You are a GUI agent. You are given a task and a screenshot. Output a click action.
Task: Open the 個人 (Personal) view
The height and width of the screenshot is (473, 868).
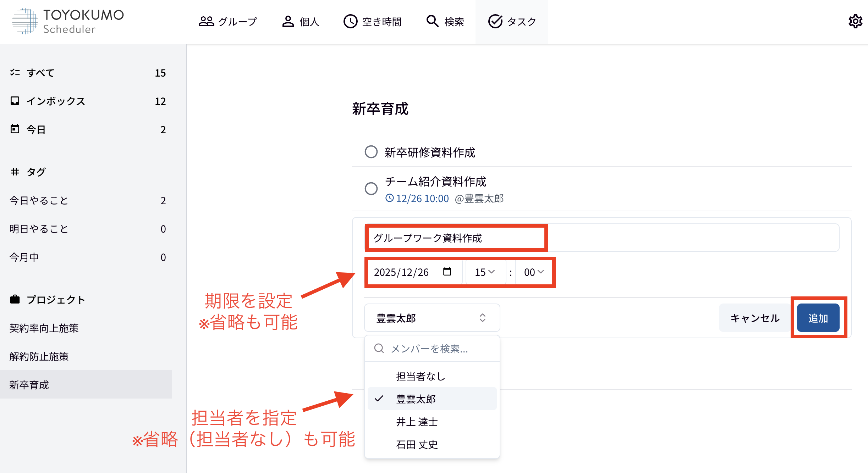tap(301, 21)
